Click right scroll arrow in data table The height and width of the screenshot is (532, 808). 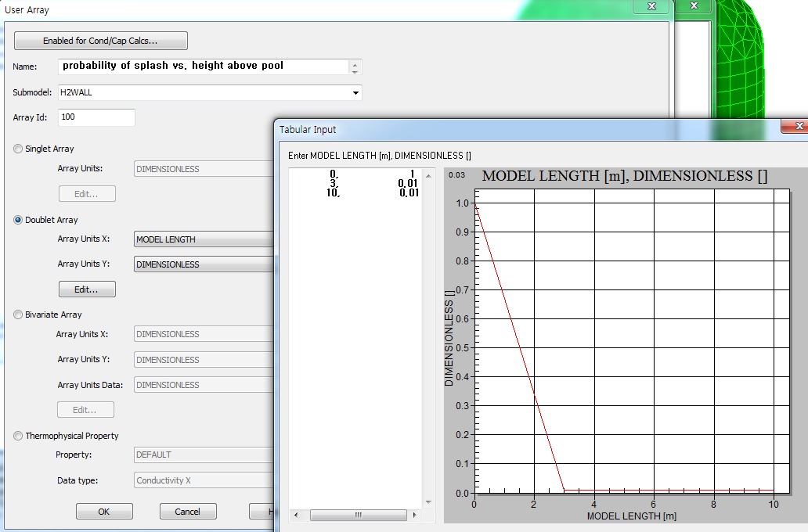click(413, 516)
